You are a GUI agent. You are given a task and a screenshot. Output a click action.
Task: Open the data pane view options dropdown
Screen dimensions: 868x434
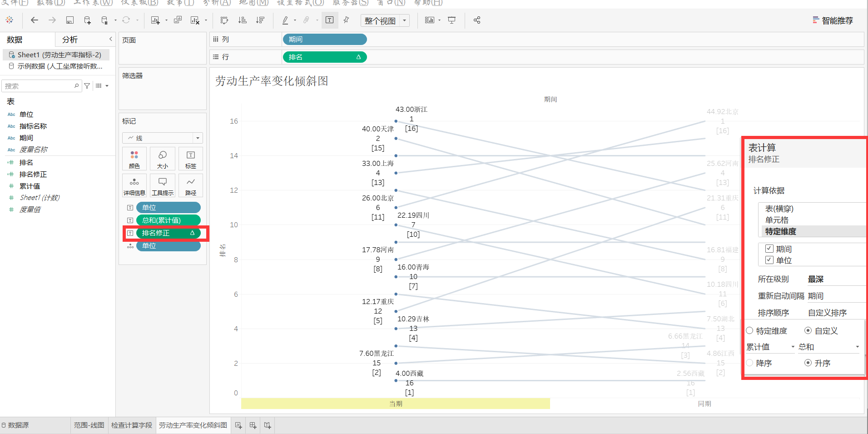point(102,86)
